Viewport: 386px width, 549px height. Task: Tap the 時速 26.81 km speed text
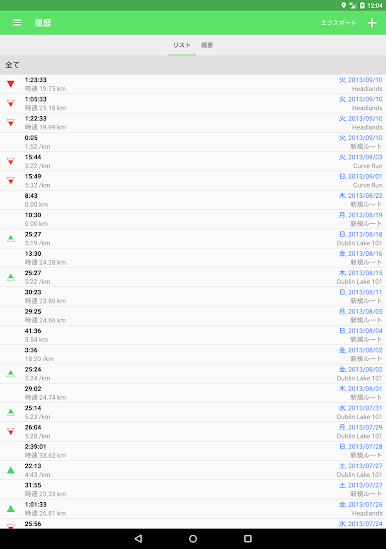(45, 513)
